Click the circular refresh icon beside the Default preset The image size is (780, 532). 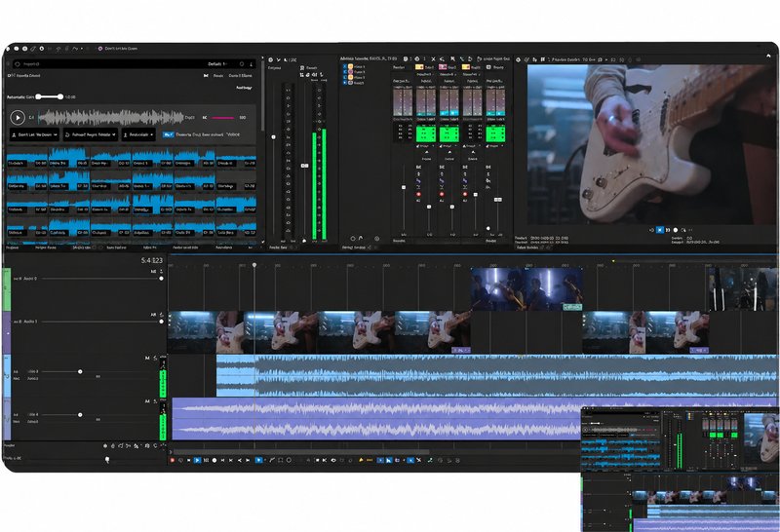(242, 64)
